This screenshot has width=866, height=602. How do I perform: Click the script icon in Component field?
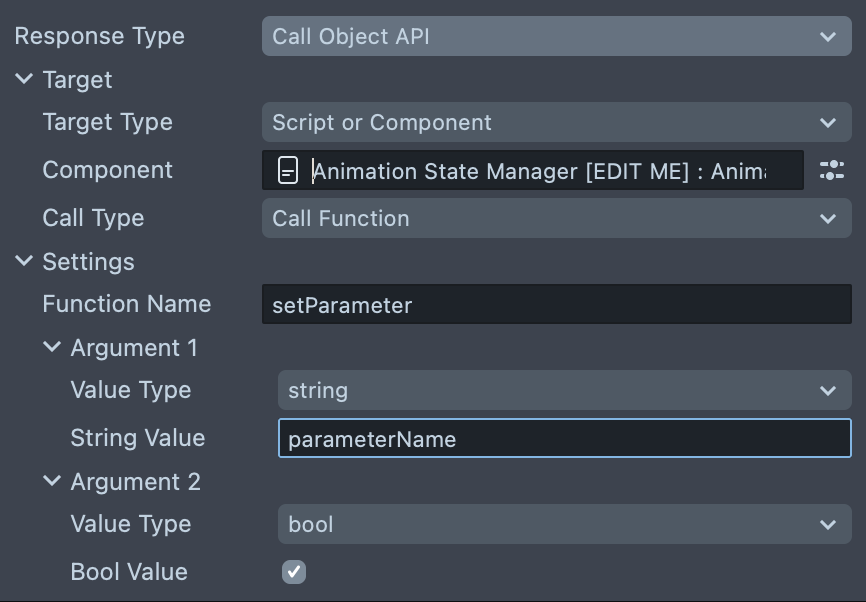[288, 171]
